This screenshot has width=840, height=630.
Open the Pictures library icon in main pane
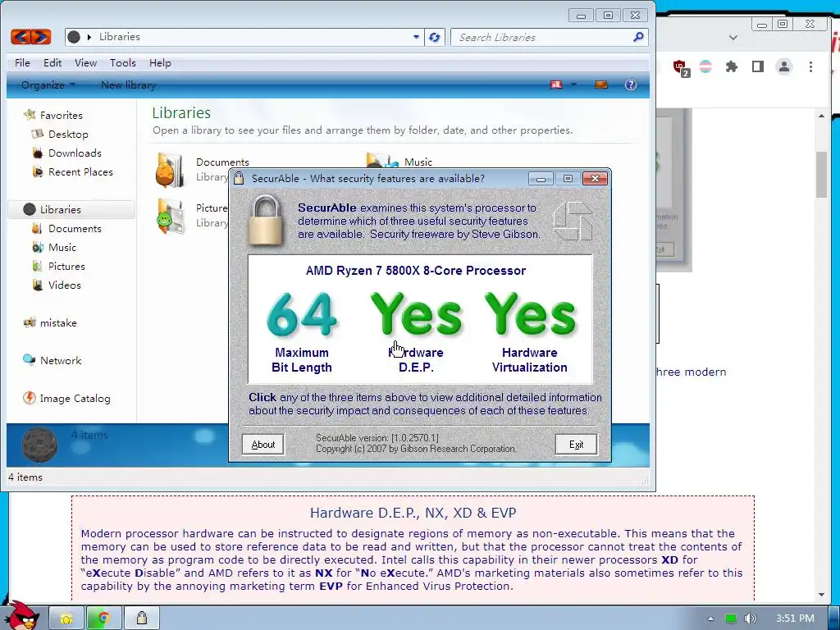[171, 216]
